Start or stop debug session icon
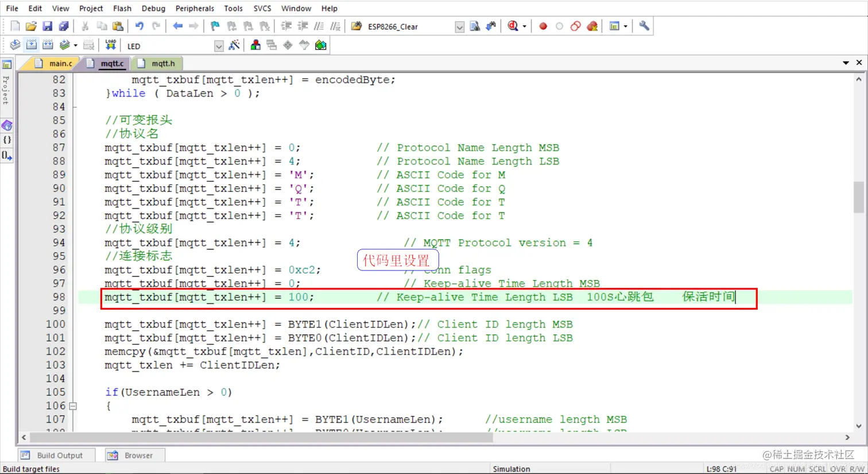 pos(513,26)
